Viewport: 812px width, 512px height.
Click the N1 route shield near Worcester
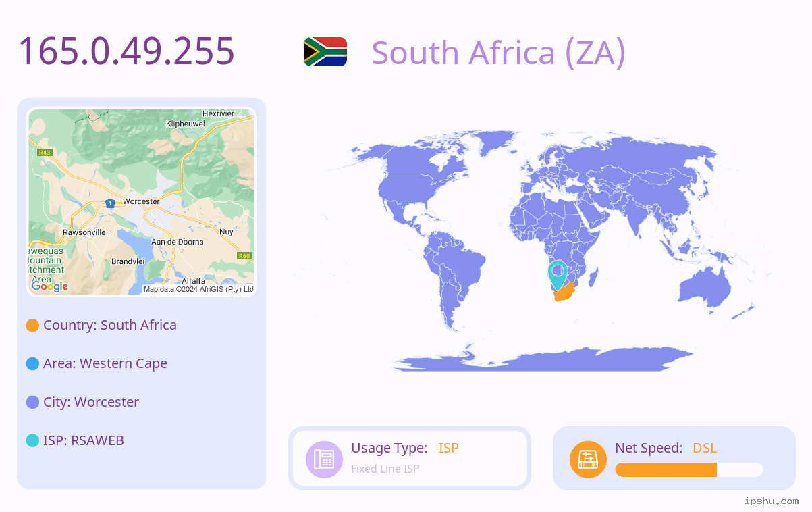click(x=110, y=203)
